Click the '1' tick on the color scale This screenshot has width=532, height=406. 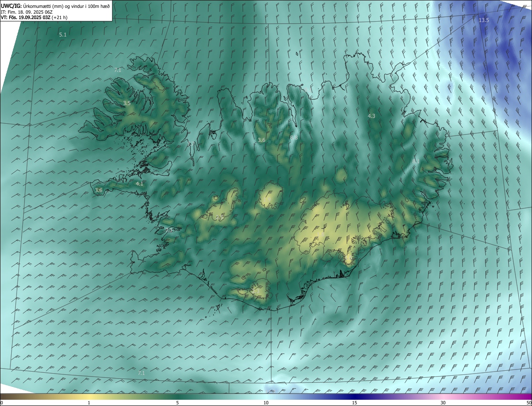(x=89, y=403)
